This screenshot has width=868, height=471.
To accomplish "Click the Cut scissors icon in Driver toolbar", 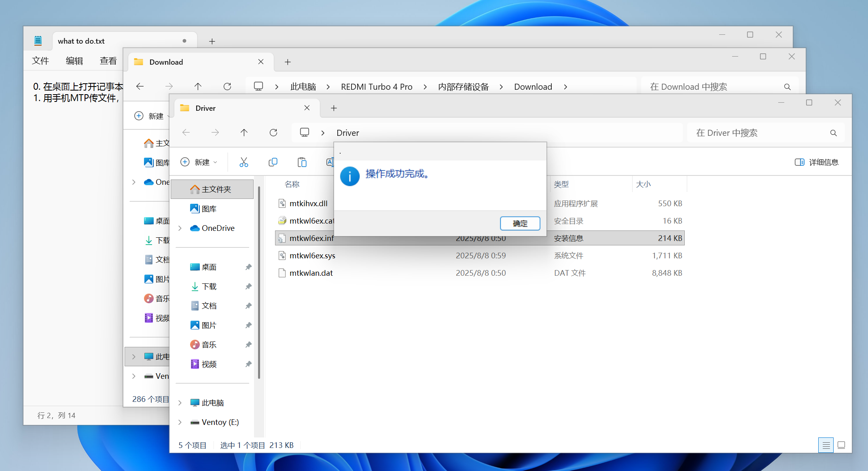I will tap(243, 162).
